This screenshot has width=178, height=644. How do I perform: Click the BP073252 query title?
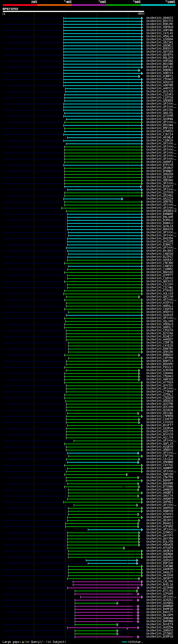(11, 9)
